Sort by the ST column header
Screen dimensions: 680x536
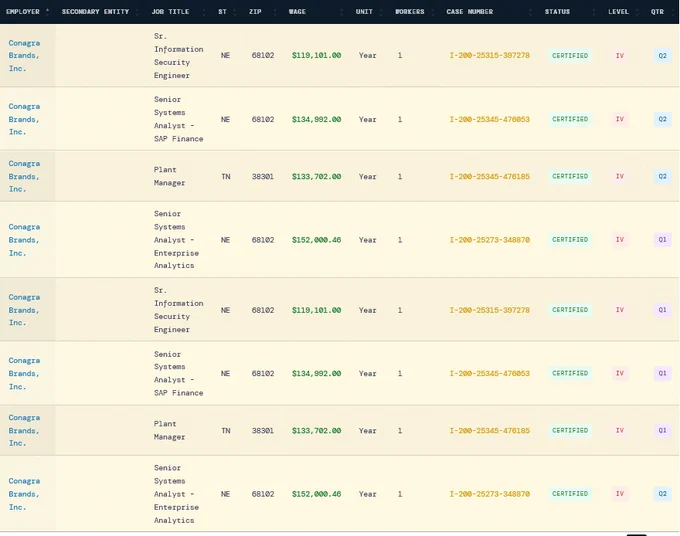coord(222,12)
